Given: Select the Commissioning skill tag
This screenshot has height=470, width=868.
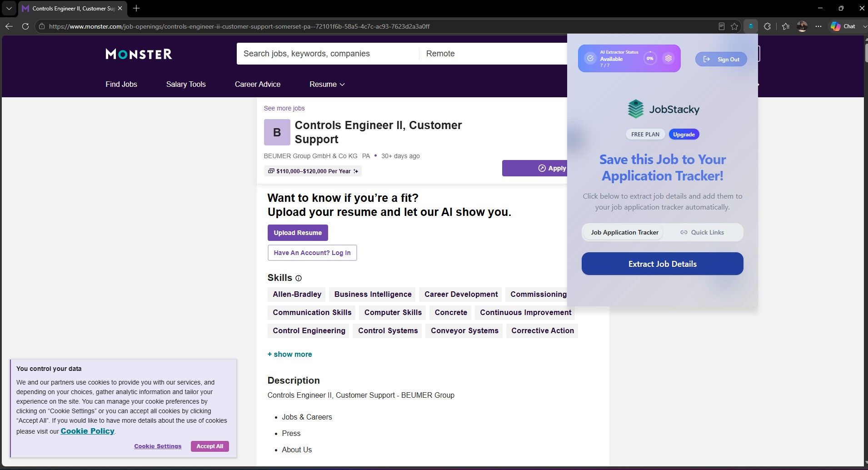Looking at the screenshot, I should pos(536,294).
